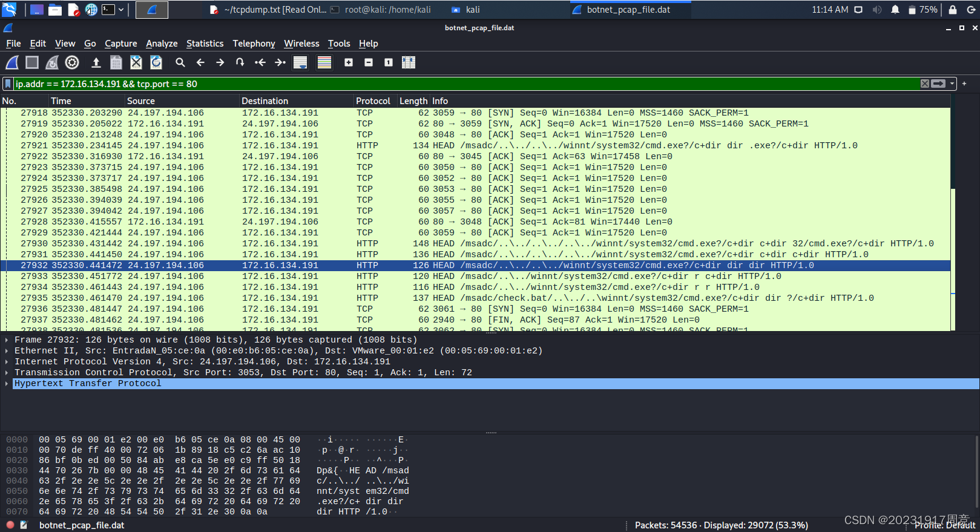980x532 pixels.
Task: Go back in packet history
Action: pyautogui.click(x=200, y=62)
